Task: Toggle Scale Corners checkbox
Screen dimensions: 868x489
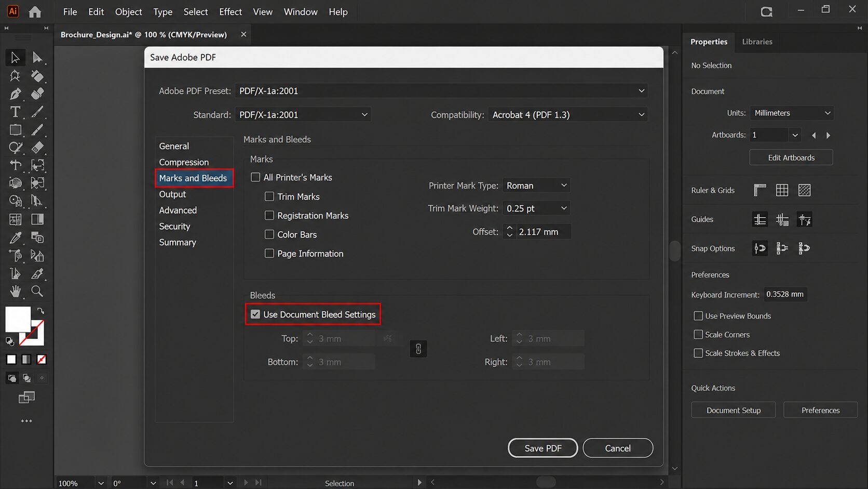Action: coord(698,335)
